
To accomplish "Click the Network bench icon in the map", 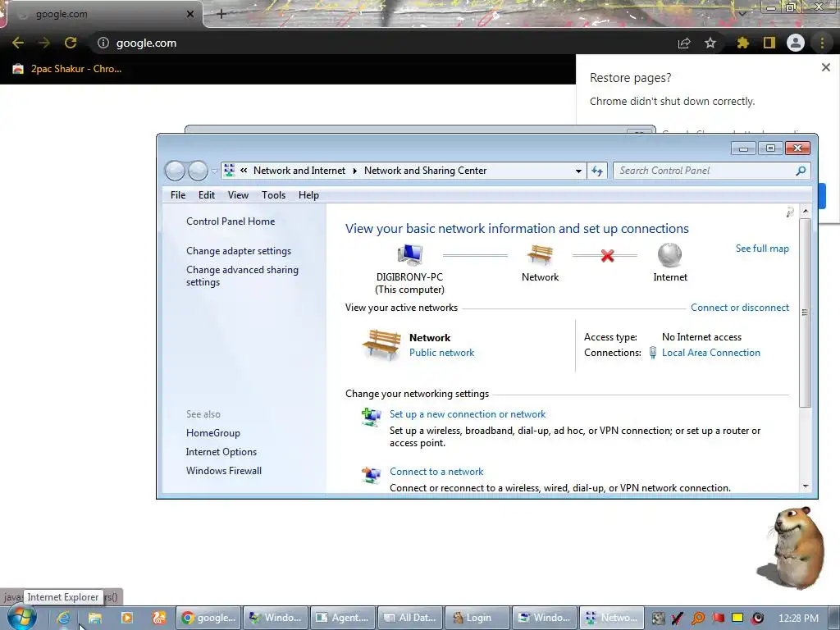I will (x=540, y=255).
